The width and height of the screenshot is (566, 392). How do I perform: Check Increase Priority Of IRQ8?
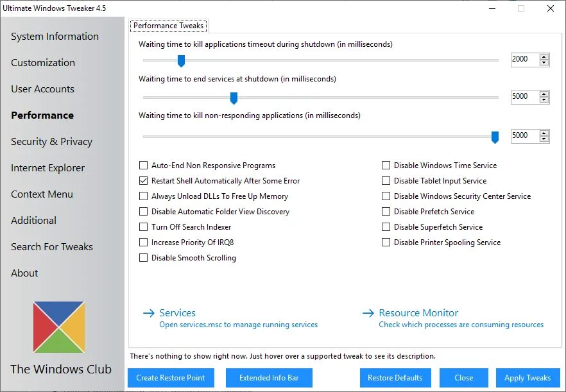tap(143, 243)
